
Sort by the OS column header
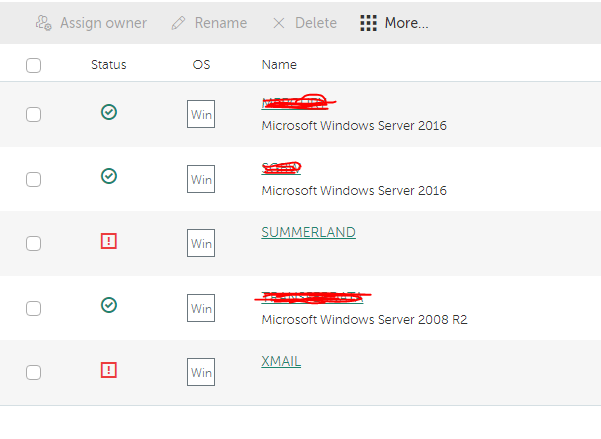[201, 65]
